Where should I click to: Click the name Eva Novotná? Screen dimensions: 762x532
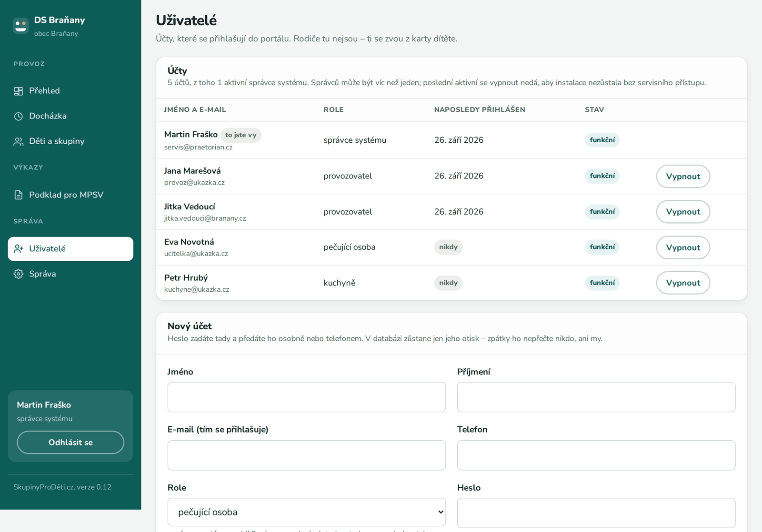[189, 242]
